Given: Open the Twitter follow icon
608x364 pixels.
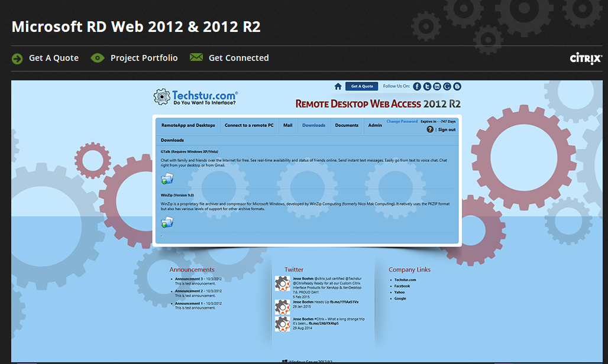Looking at the screenshot, I should (x=427, y=86).
